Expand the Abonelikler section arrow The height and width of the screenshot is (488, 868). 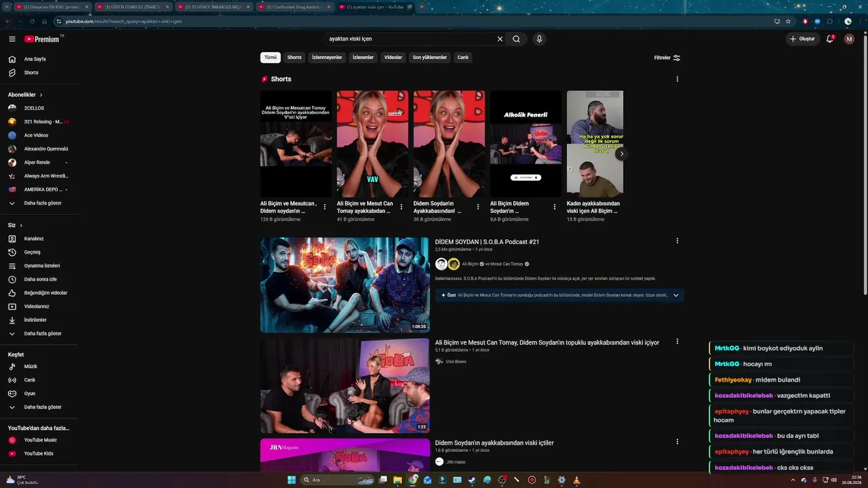coord(41,95)
